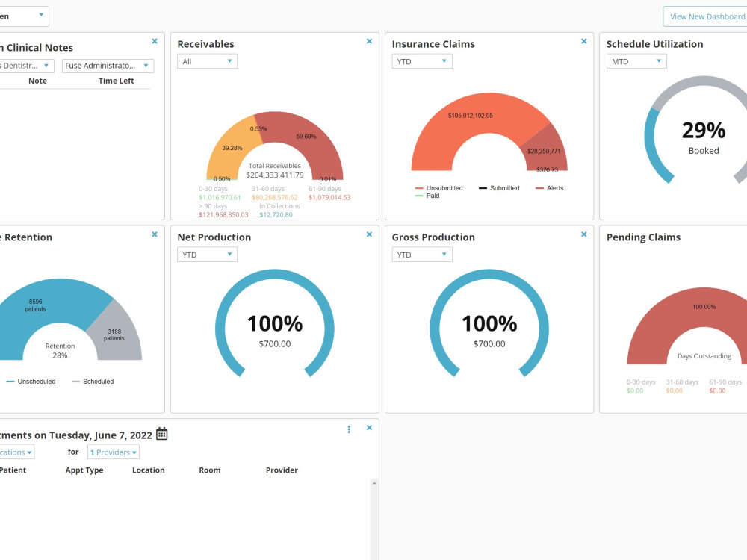
Task: Click Pending Claims 0-30 days $0.00
Action: [635, 391]
